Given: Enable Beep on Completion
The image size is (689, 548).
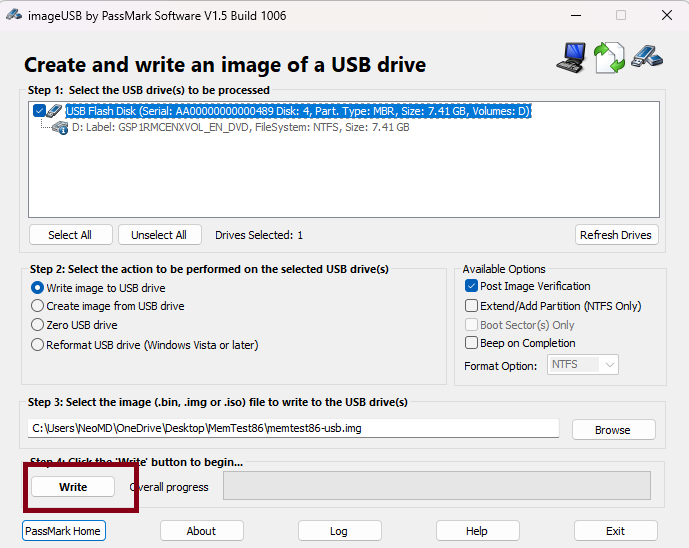Looking at the screenshot, I should 471,343.
